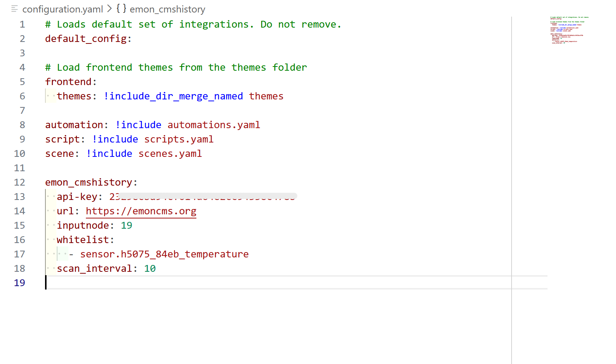The image size is (616, 364).
Task: Click the scenes.yaml filename
Action: click(x=170, y=154)
